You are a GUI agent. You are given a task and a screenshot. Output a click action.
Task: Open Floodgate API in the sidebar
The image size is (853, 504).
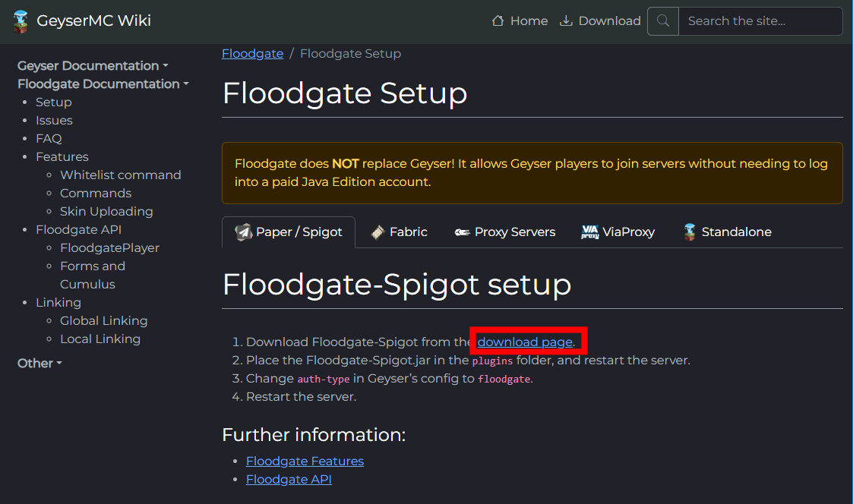[x=79, y=229]
